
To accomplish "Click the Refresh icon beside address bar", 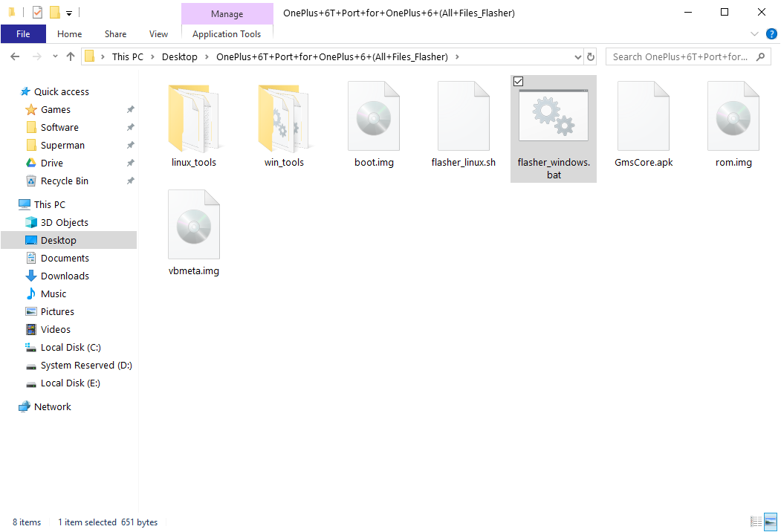I will [x=591, y=56].
